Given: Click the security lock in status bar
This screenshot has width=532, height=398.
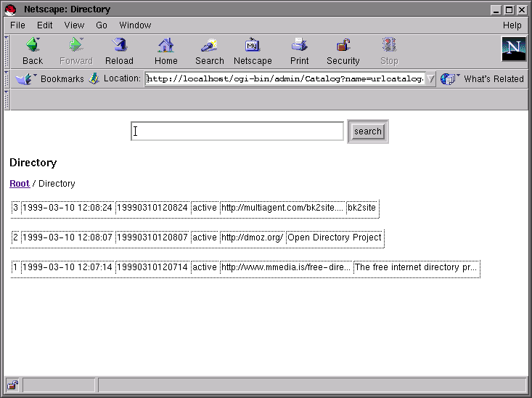Looking at the screenshot, I should pyautogui.click(x=12, y=385).
